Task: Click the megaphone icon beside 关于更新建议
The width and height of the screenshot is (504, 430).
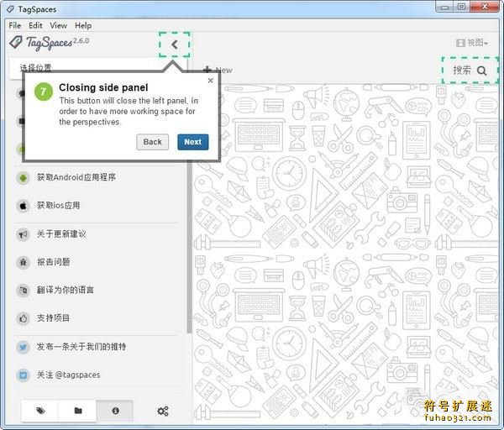Action: pyautogui.click(x=24, y=234)
